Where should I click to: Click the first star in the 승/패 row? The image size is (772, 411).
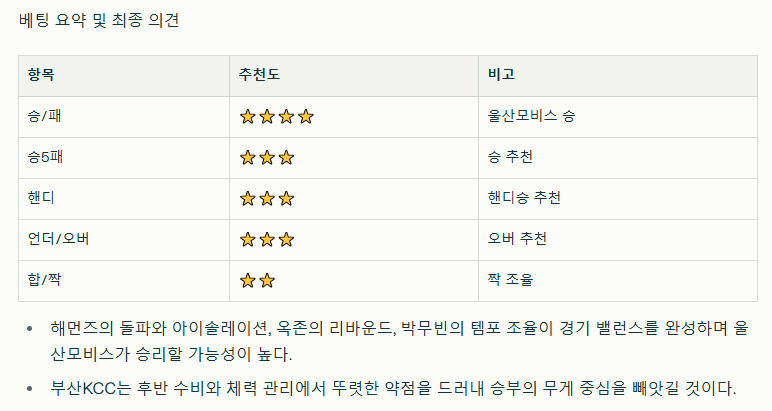coord(248,117)
